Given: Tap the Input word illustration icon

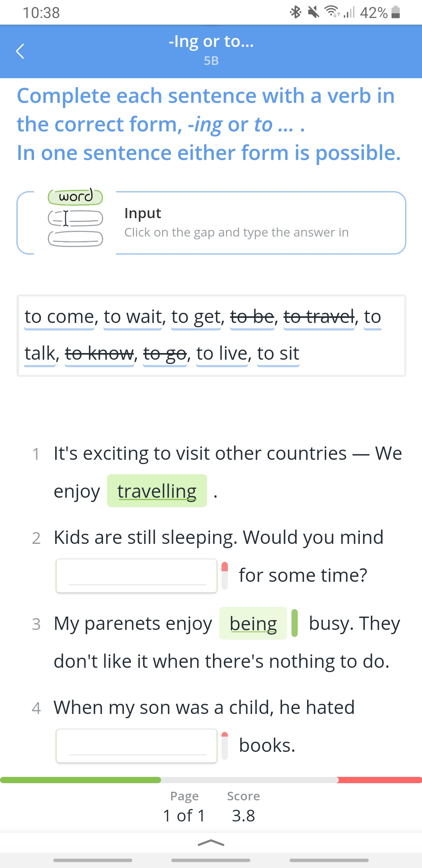Looking at the screenshot, I should tap(75, 217).
